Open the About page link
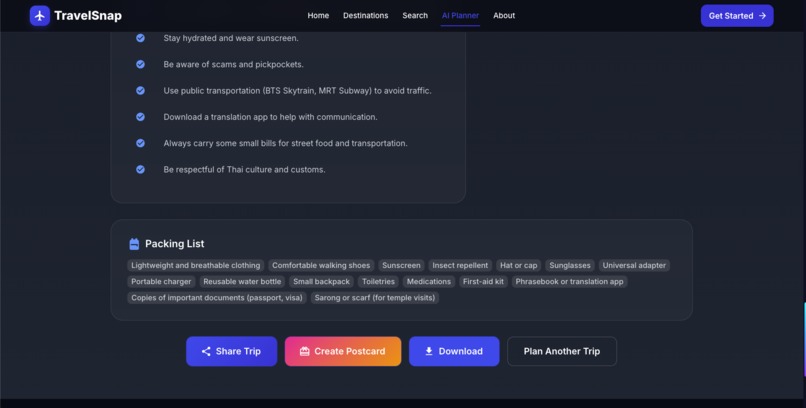This screenshot has height=408, width=806. pos(504,15)
